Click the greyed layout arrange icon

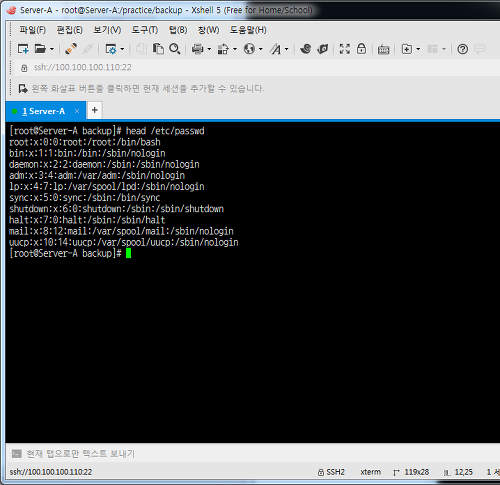pyautogui.click(x=432, y=49)
